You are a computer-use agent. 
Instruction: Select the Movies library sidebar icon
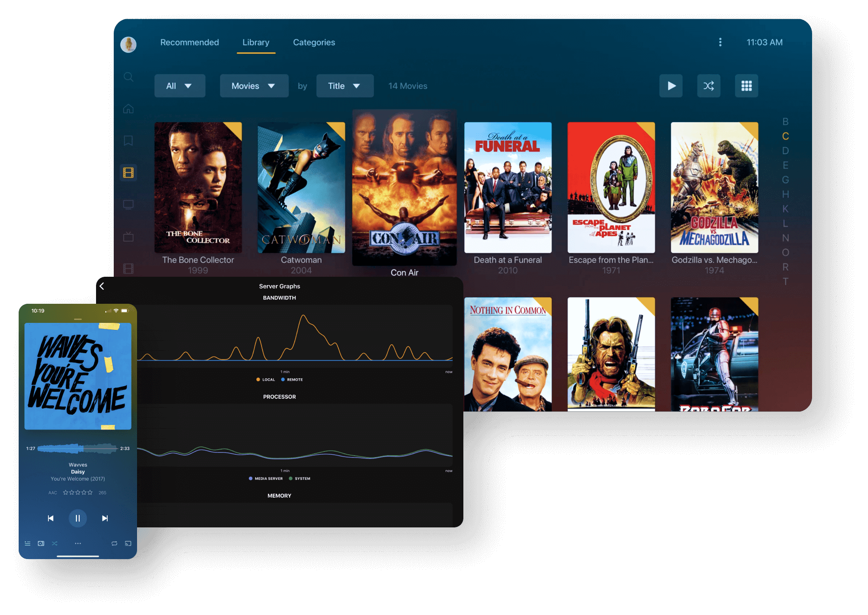tap(129, 172)
